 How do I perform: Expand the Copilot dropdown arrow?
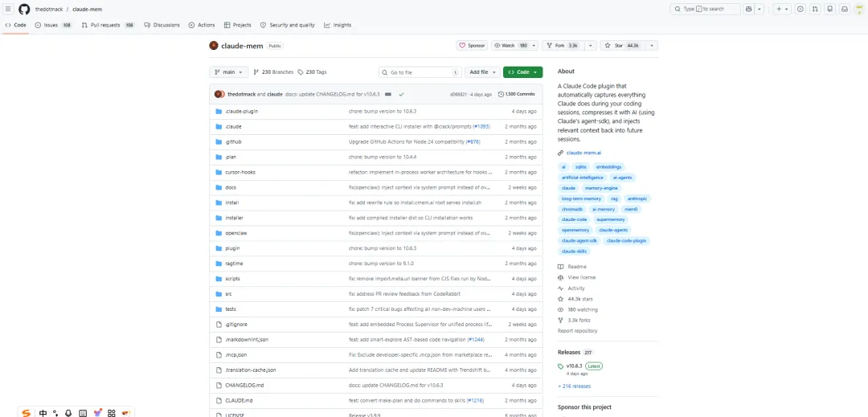click(x=759, y=9)
